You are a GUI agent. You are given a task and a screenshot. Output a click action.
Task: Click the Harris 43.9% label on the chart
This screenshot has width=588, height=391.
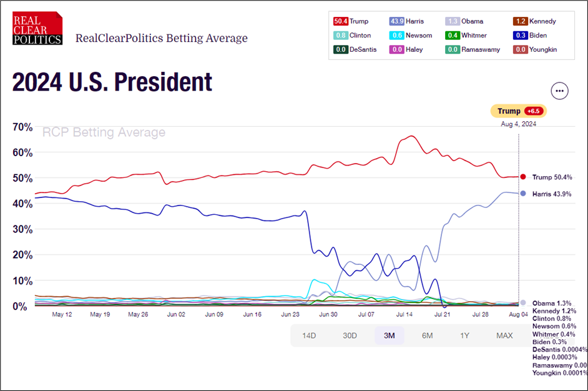pos(552,194)
